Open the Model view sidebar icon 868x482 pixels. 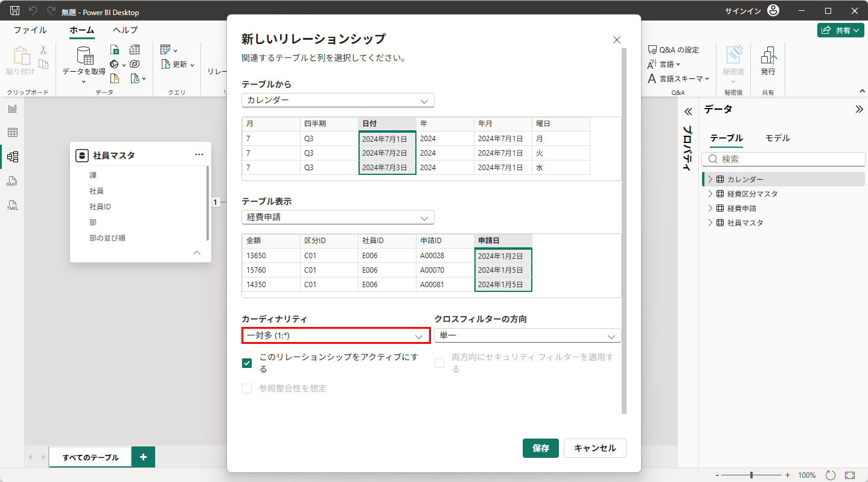[x=13, y=157]
